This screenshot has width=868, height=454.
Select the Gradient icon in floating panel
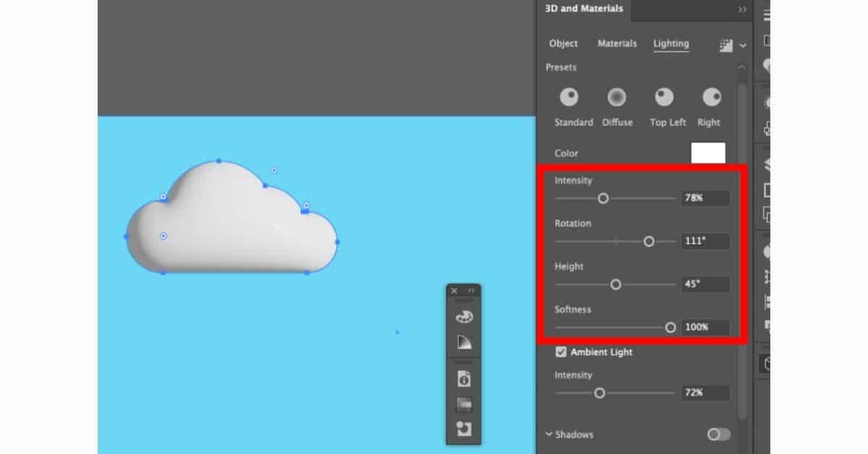tap(464, 341)
